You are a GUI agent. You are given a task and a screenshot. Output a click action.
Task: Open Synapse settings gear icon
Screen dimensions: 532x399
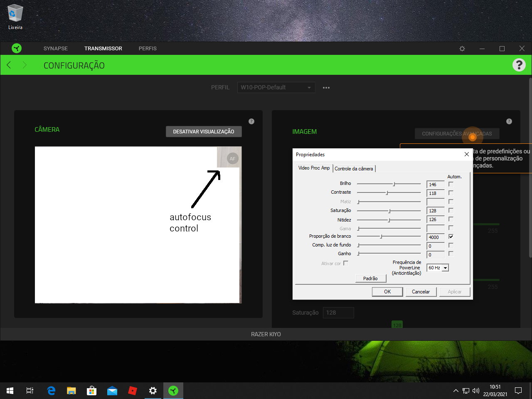(x=462, y=49)
